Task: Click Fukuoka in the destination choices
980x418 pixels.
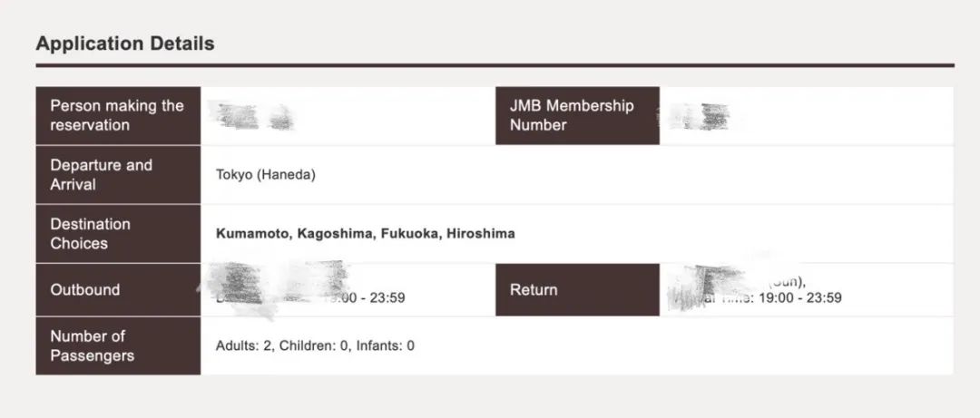Action: pyautogui.click(x=411, y=234)
